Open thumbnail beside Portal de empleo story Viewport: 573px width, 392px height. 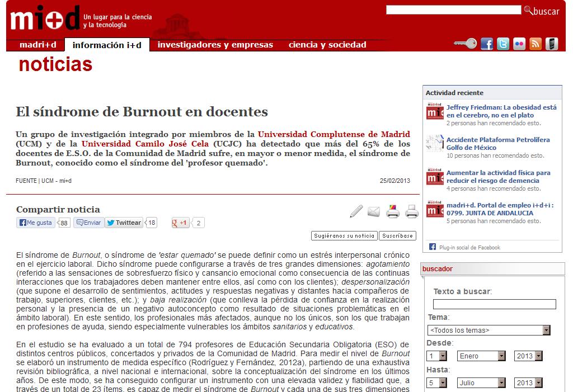point(435,209)
